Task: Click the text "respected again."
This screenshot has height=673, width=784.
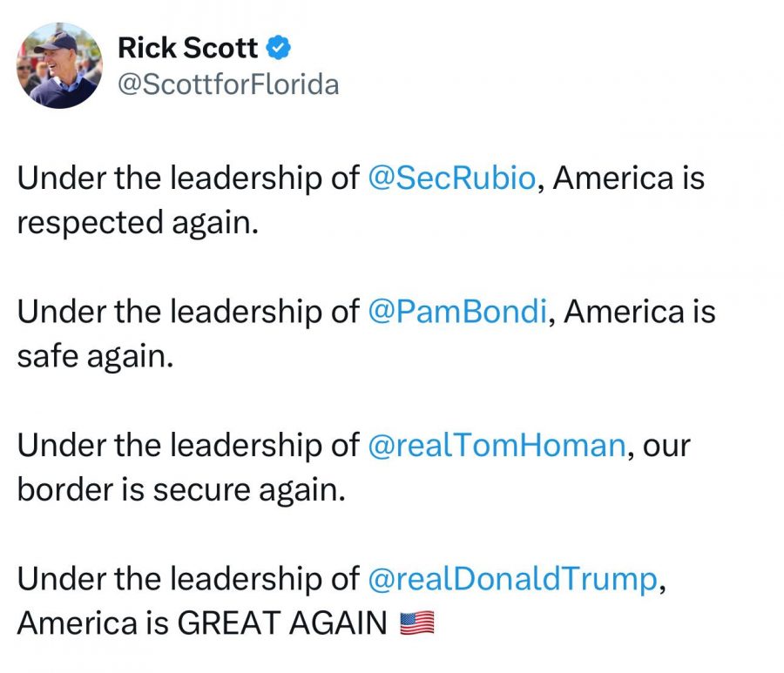Action: point(138,223)
